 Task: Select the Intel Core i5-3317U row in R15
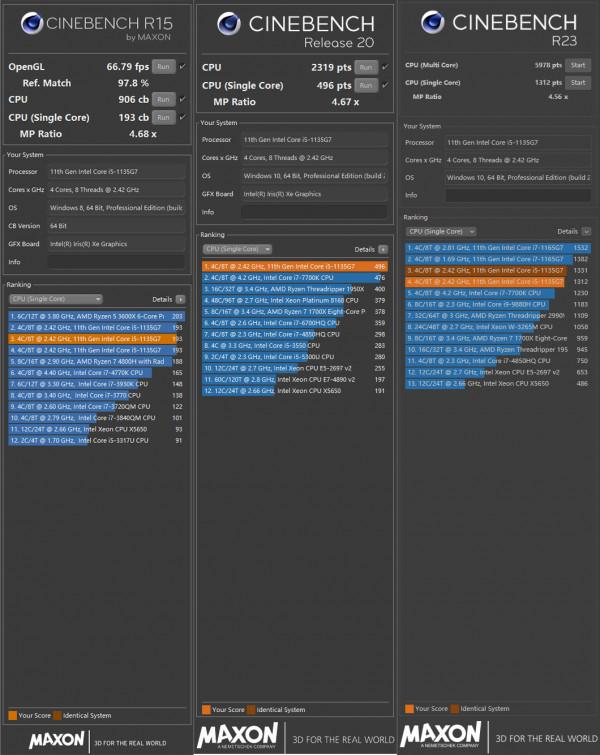pos(96,441)
